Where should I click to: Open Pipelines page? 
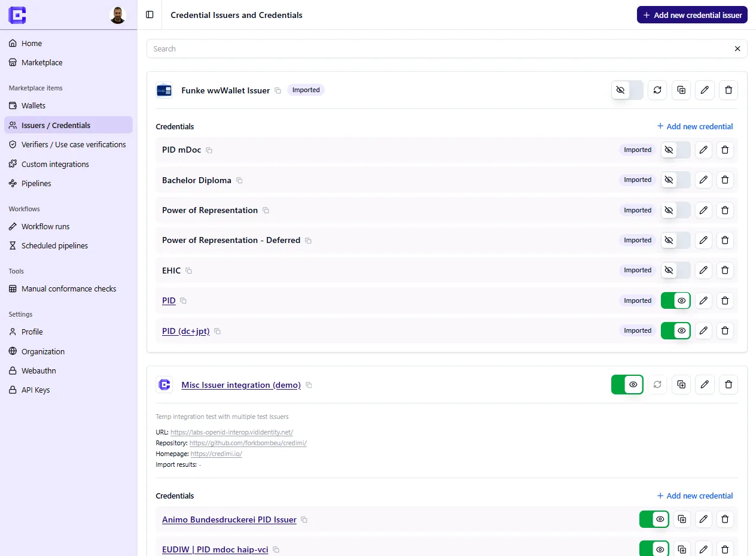tap(68, 183)
